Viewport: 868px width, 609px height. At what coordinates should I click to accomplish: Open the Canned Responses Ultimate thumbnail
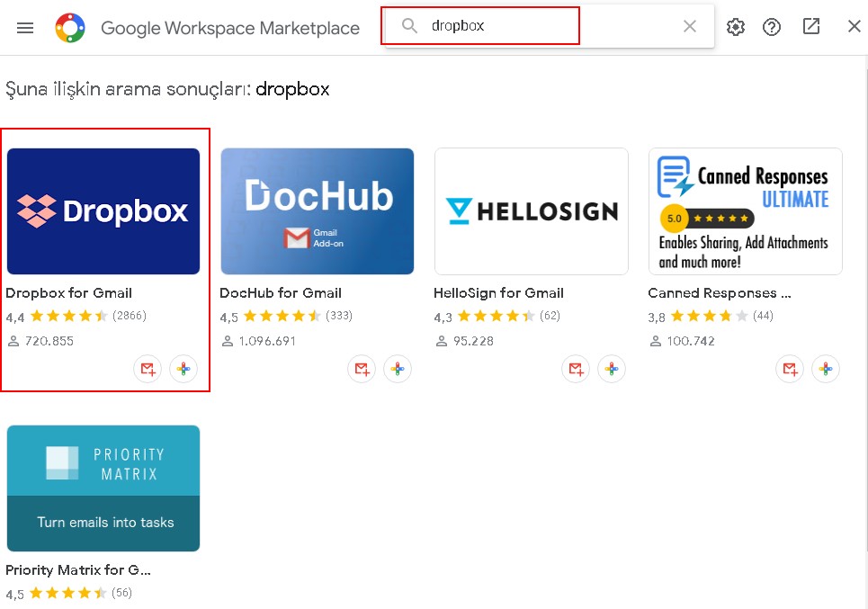click(746, 211)
